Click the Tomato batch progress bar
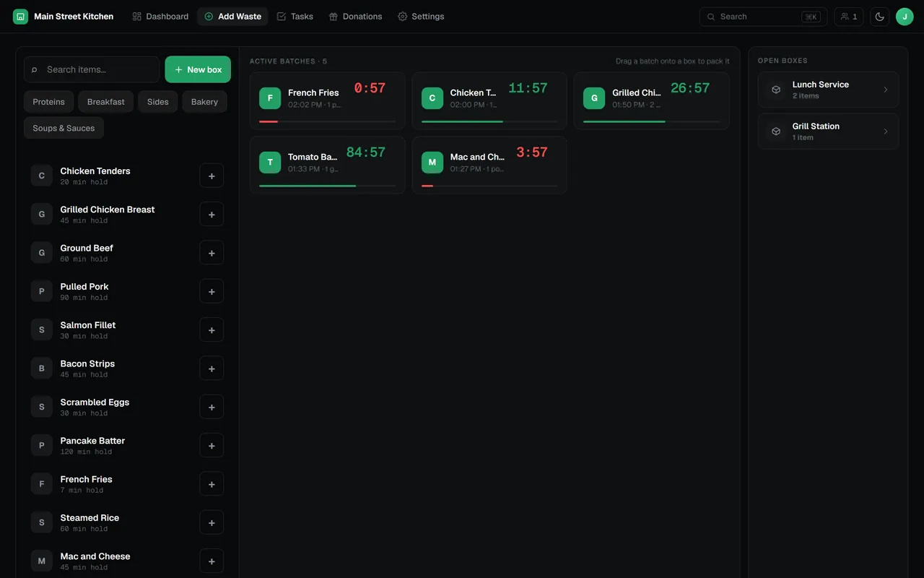 [x=327, y=186]
